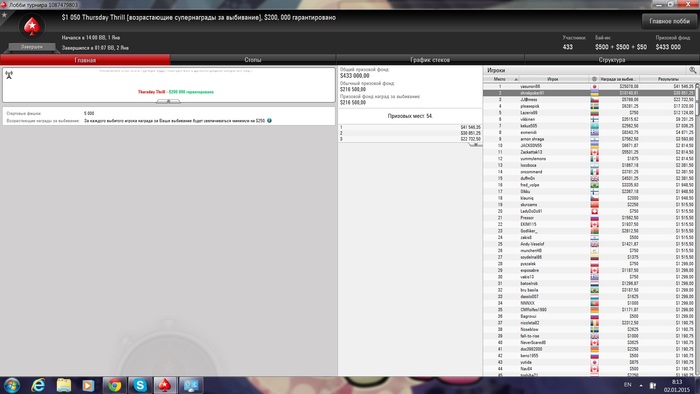Open the График стеков tab
The height and width of the screenshot is (394, 700).
430,60
